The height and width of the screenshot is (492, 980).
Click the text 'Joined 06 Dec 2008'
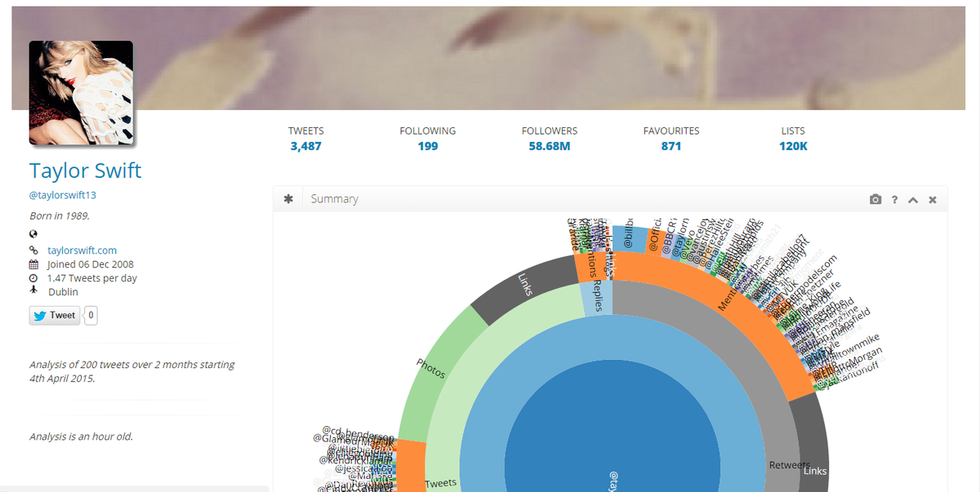coord(90,264)
